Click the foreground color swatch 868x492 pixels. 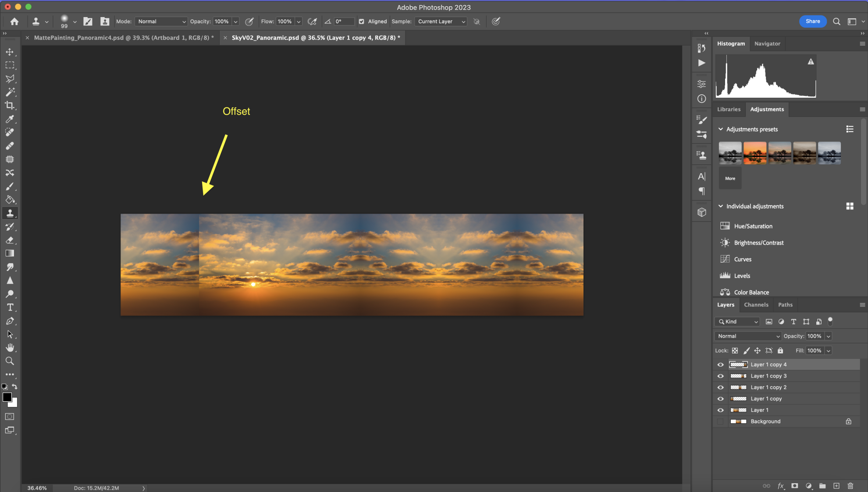point(7,397)
